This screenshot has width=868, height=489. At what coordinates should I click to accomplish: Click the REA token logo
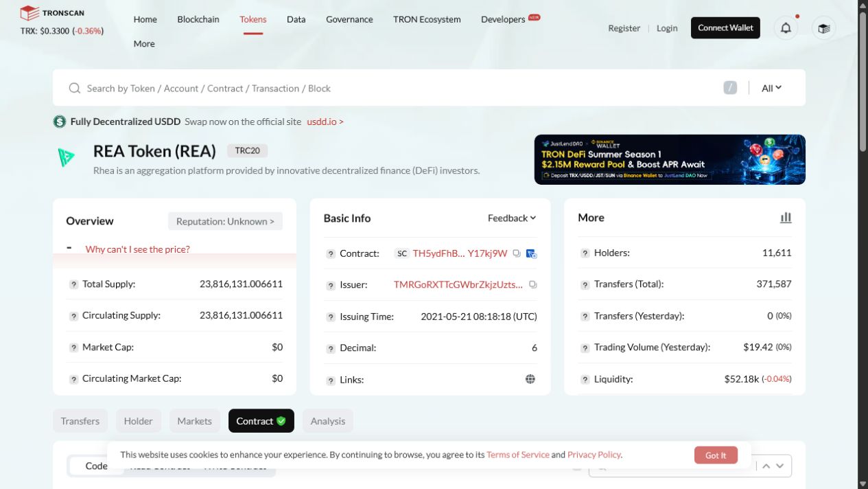pos(67,158)
